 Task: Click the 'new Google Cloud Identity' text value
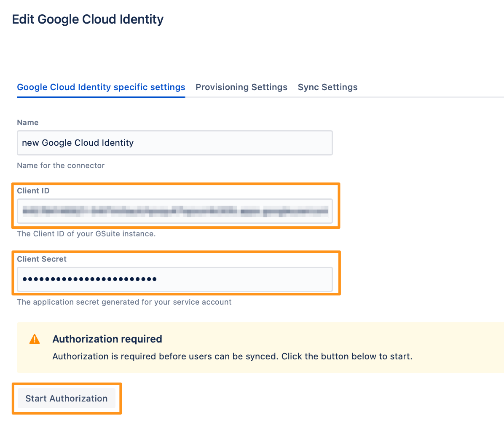(78, 143)
